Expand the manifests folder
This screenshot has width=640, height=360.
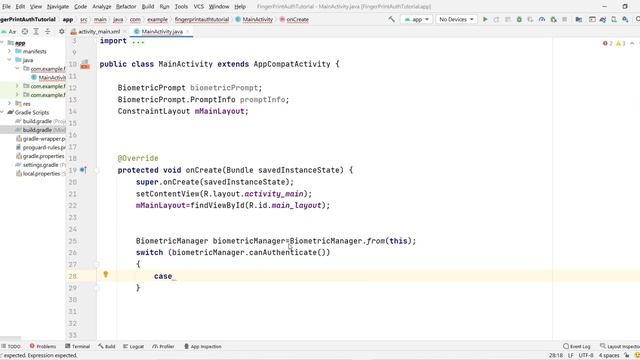coord(9,51)
